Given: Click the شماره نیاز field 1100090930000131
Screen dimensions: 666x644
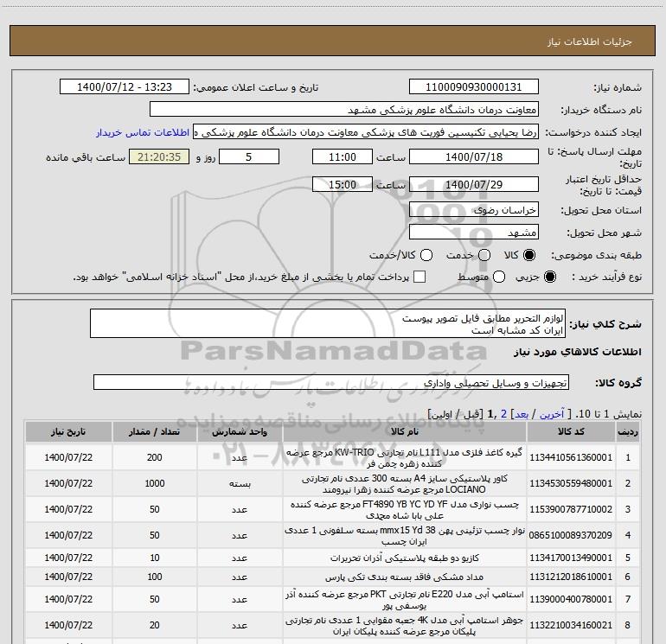Looking at the screenshot, I should pos(474,87).
